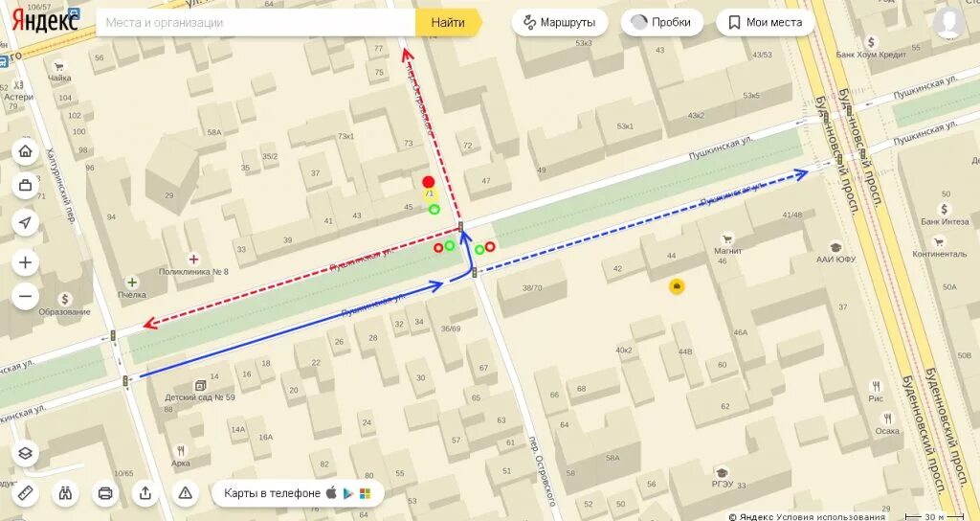Image resolution: width=980 pixels, height=521 pixels.
Task: Toggle the Пробки traffic layer
Action: pyautogui.click(x=662, y=23)
